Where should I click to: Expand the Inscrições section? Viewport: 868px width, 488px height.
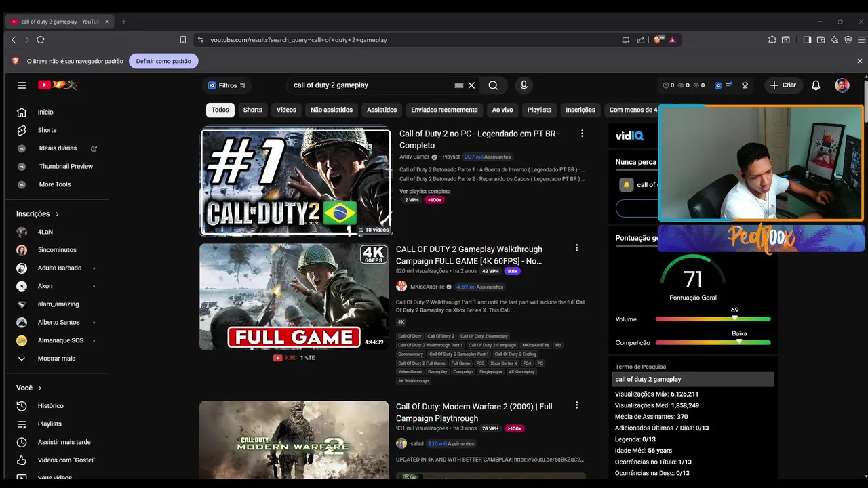pos(37,214)
